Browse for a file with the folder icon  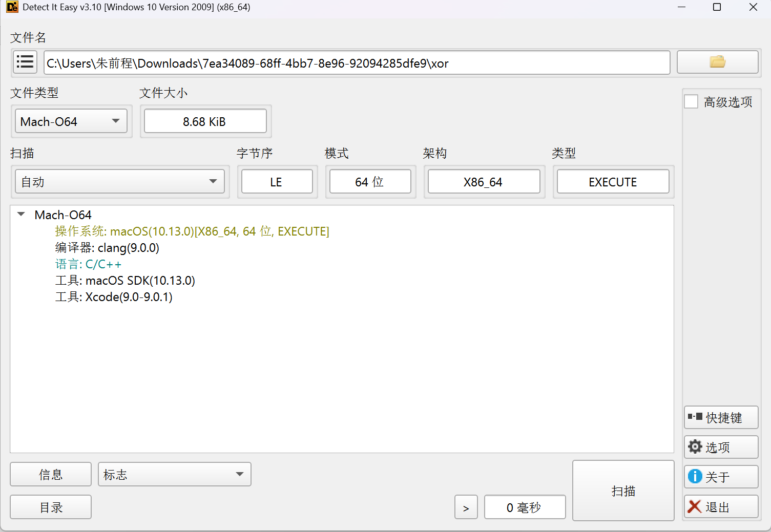coord(717,62)
